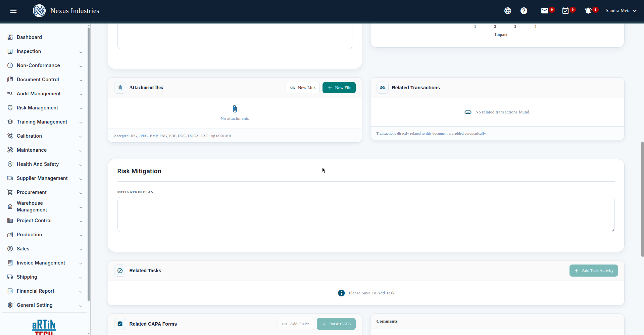Click the Raise CAPA button

pos(336,324)
